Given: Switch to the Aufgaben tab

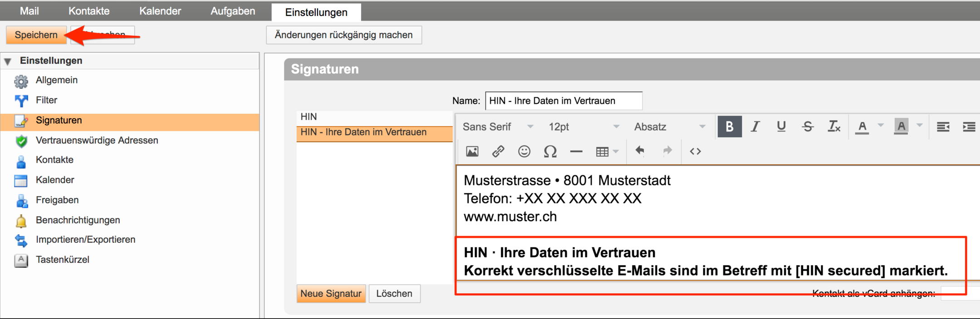Looking at the screenshot, I should [x=233, y=11].
